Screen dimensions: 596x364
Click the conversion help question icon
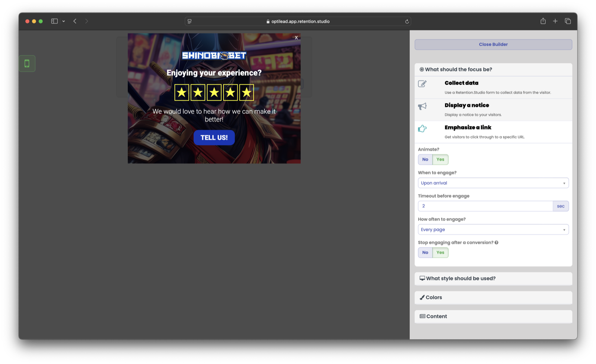point(497,243)
